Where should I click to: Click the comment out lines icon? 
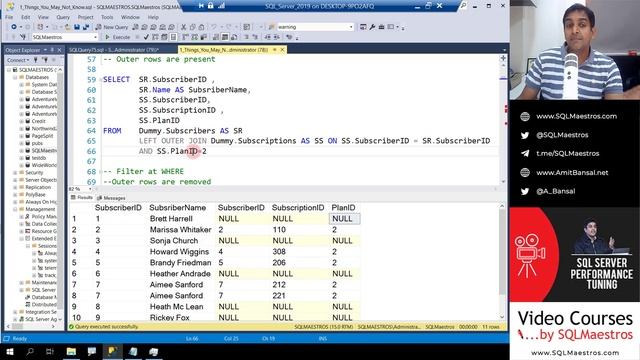[x=247, y=37]
